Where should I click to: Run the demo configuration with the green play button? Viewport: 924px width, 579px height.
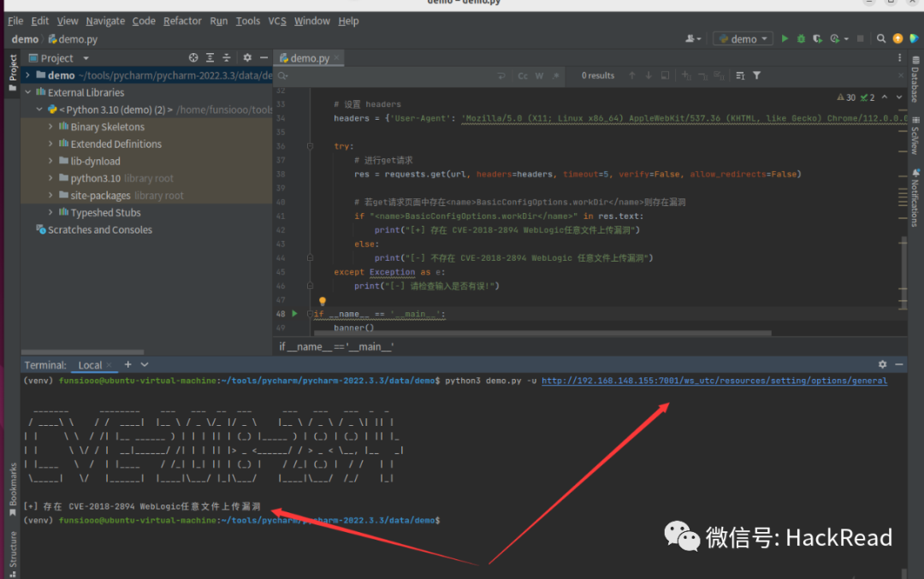tap(785, 38)
